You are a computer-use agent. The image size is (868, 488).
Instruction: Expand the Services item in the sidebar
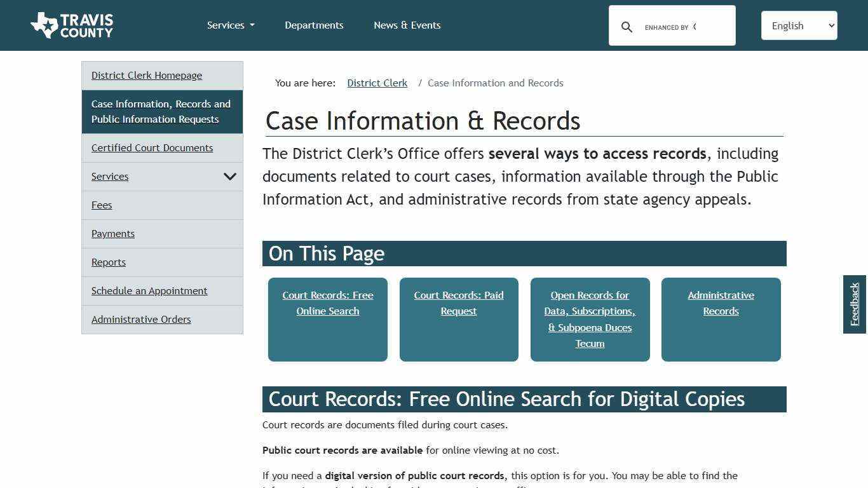point(109,176)
